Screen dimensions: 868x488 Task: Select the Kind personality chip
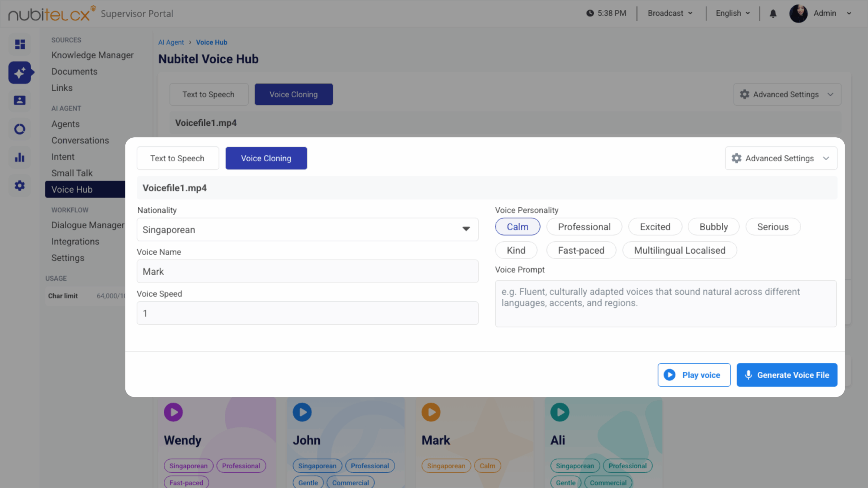516,250
